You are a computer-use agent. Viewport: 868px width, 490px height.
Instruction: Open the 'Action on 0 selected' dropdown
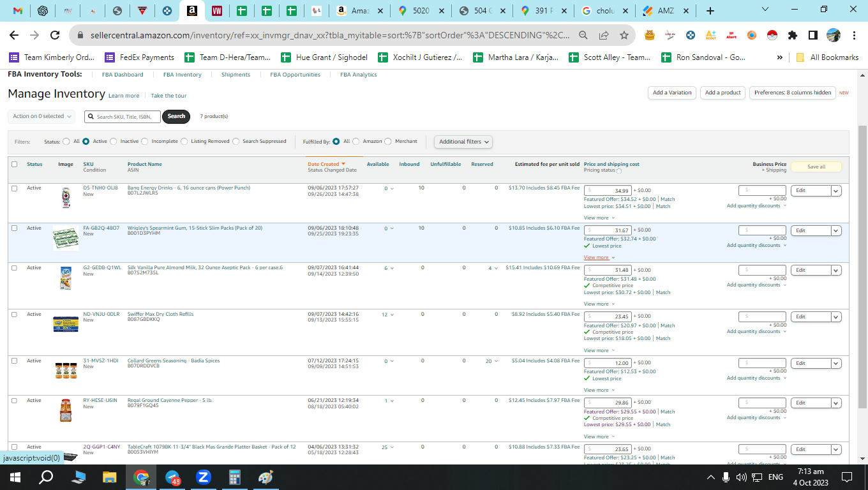pyautogui.click(x=41, y=116)
